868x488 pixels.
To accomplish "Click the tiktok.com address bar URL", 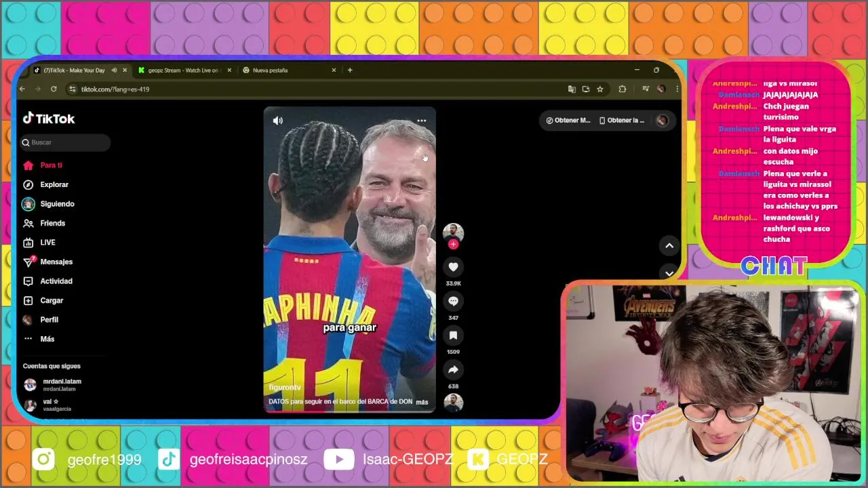I will click(115, 89).
